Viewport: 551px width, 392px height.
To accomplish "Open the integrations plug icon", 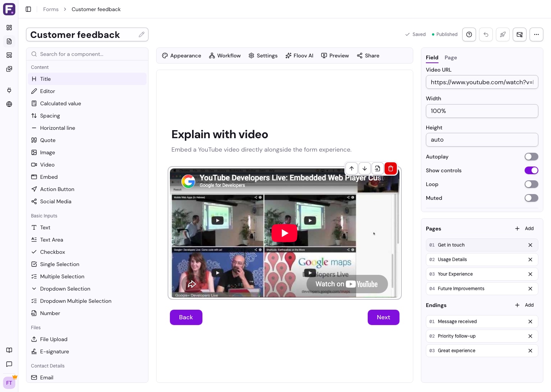I will 9,90.
